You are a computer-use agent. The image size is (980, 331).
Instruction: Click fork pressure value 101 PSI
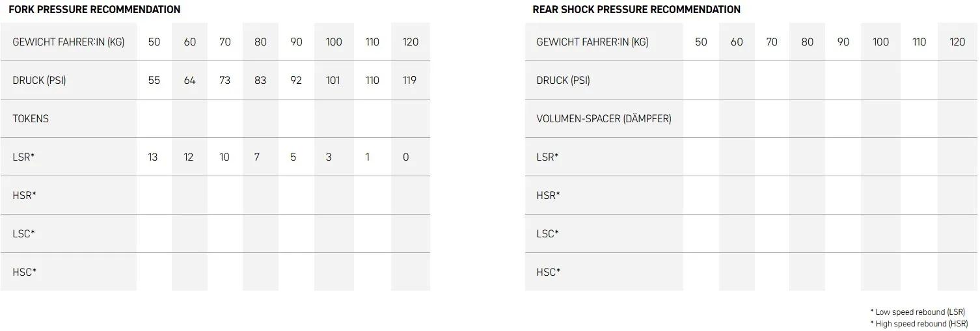point(333,81)
